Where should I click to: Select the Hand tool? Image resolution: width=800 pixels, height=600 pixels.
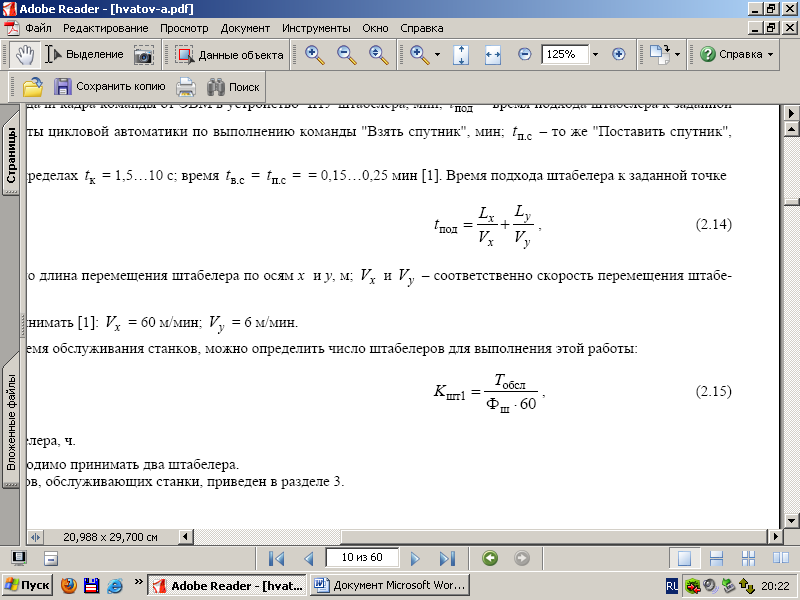(x=24, y=55)
